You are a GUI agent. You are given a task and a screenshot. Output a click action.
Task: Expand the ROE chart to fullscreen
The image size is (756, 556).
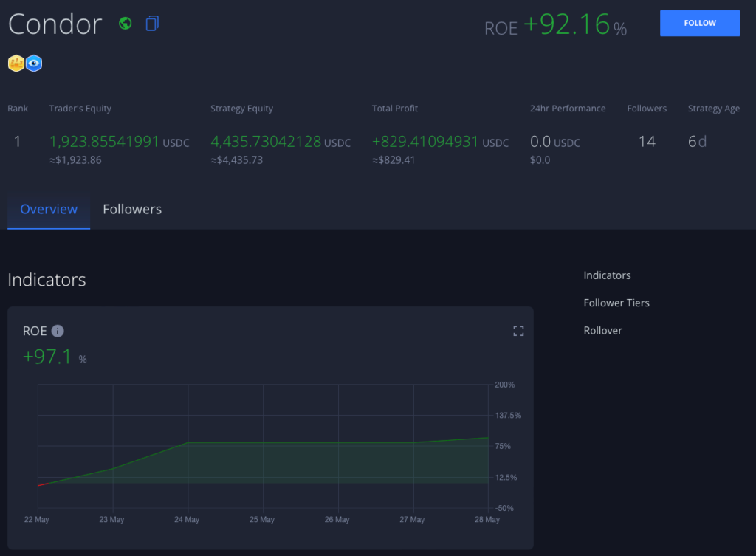point(518,331)
